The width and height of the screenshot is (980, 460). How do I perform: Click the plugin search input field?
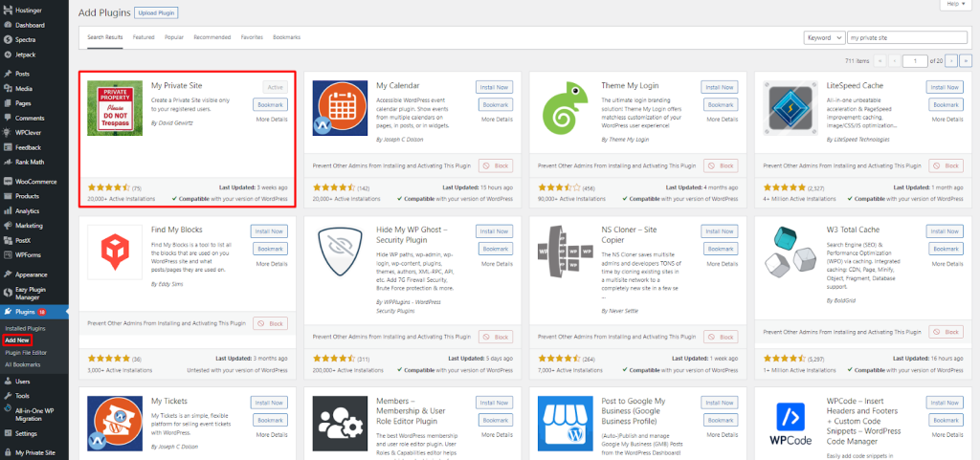pyautogui.click(x=907, y=37)
